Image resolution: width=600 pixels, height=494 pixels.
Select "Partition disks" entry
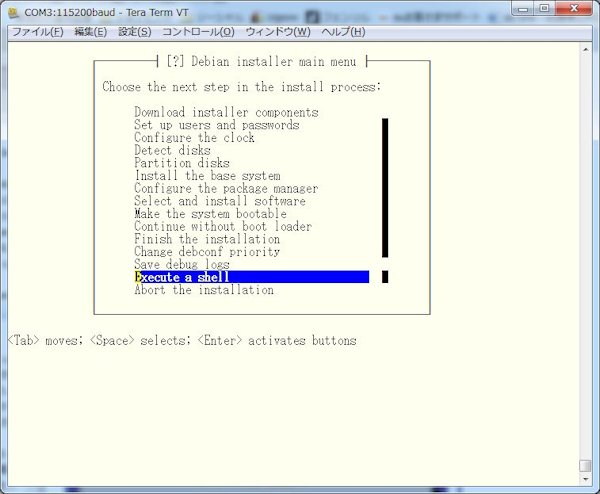pyautogui.click(x=182, y=163)
